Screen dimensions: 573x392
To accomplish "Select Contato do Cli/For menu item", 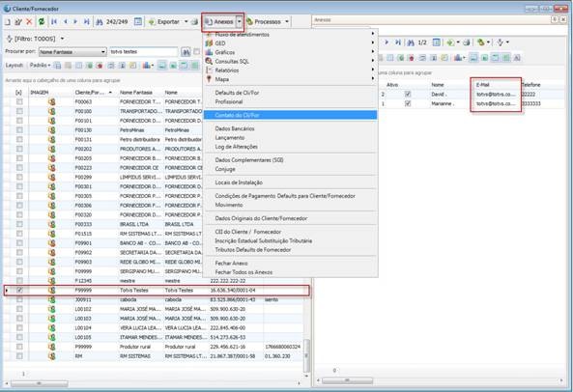I will [x=290, y=115].
